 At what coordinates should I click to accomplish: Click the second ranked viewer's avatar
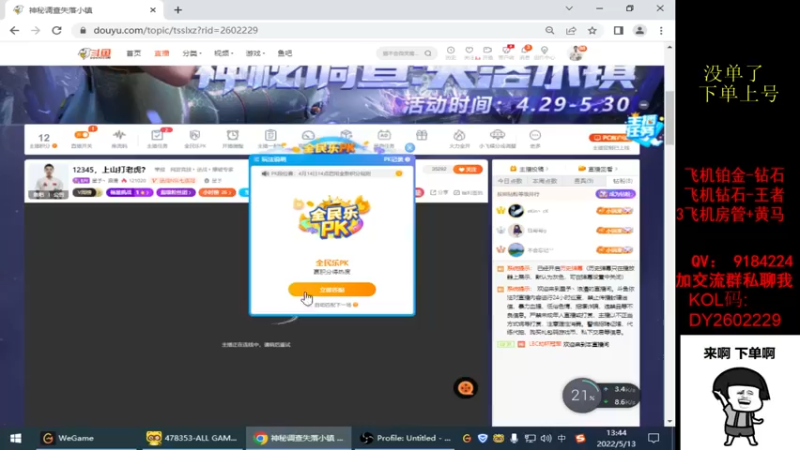pyautogui.click(x=516, y=231)
